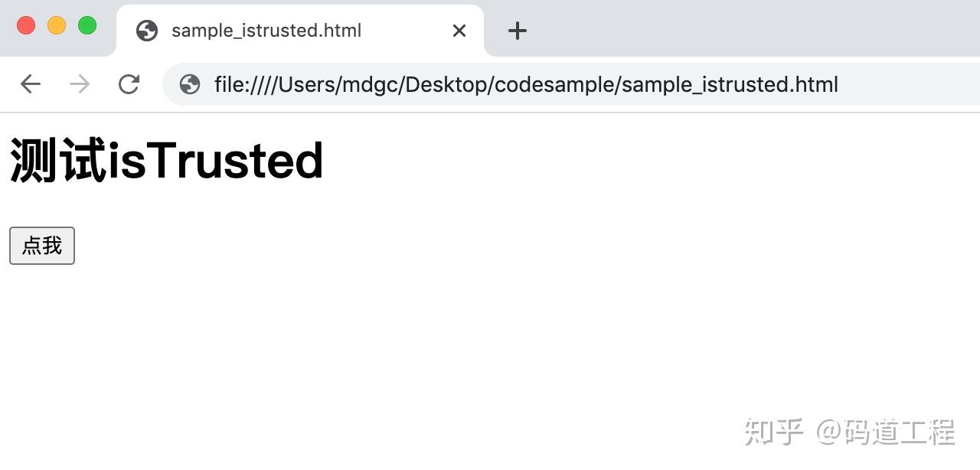980x470 pixels.
Task: Click the @码道工程 watermark text
Action: 886,432
